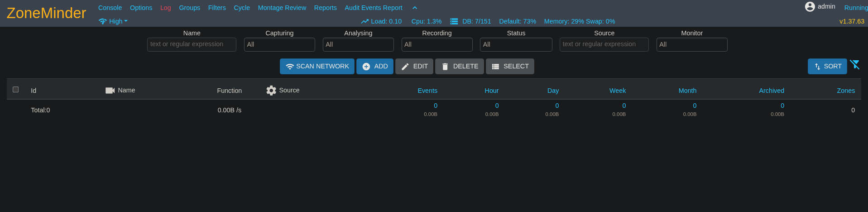Click the total Week count 0
Viewport: 868px width, 212px height.
point(624,106)
